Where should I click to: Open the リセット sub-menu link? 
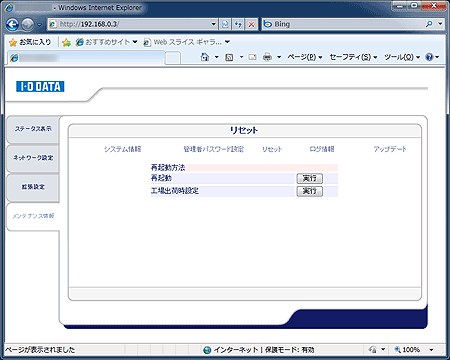click(x=272, y=149)
